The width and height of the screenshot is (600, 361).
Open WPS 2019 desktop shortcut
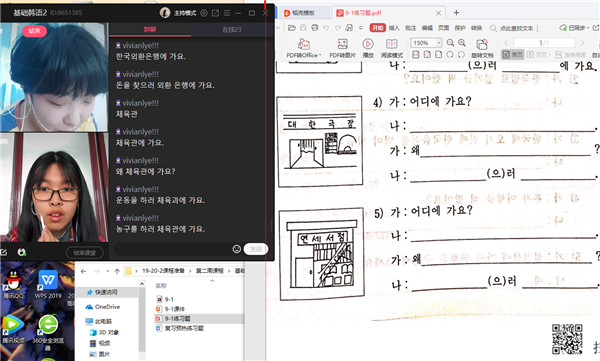[x=48, y=284]
